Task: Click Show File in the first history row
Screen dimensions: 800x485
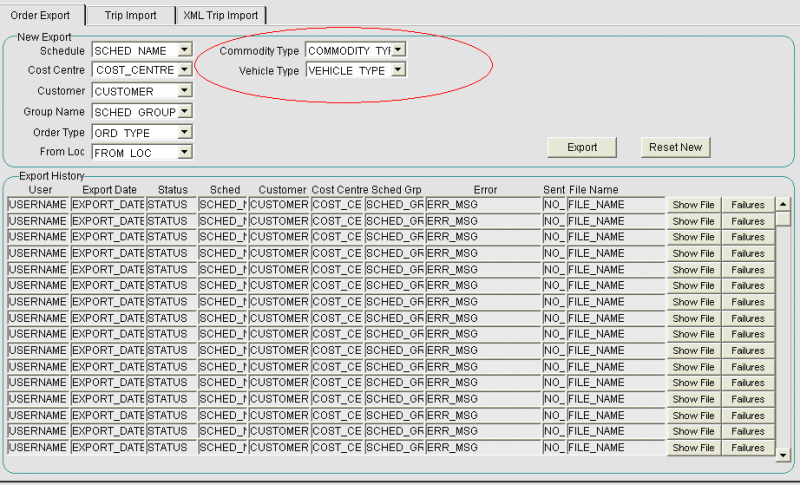Action: click(x=693, y=205)
